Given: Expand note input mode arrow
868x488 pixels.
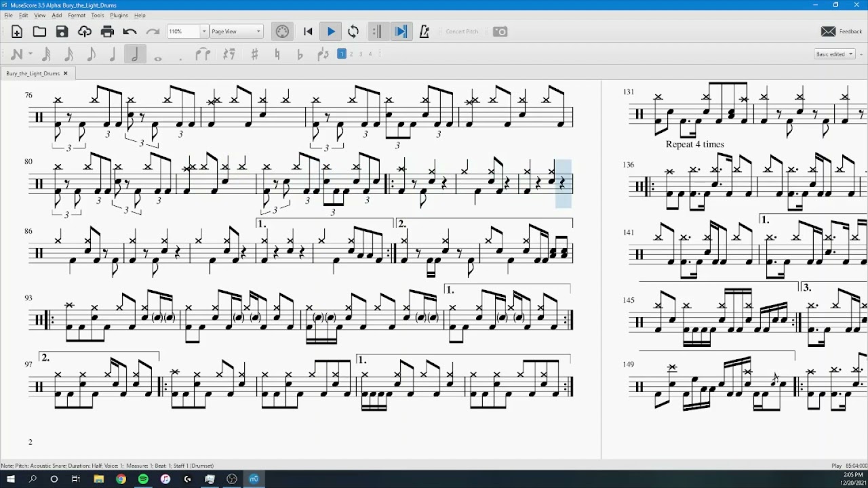Looking at the screenshot, I should pos(31,54).
